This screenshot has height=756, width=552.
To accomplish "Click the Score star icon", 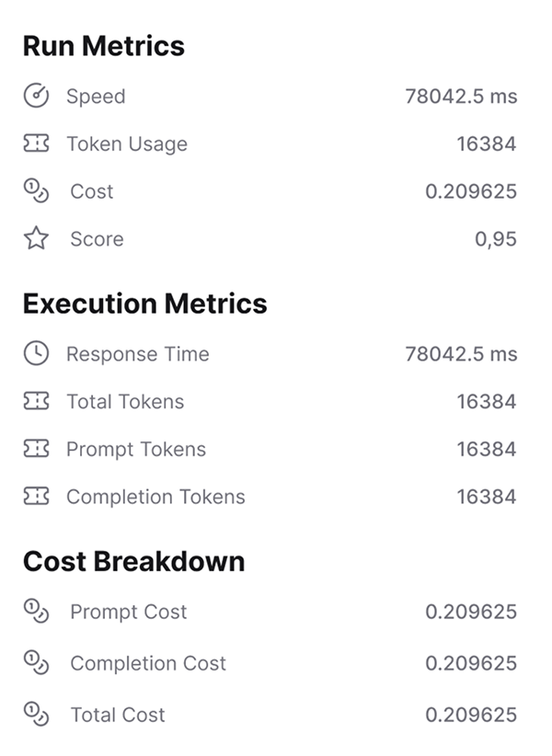I will tap(37, 239).
